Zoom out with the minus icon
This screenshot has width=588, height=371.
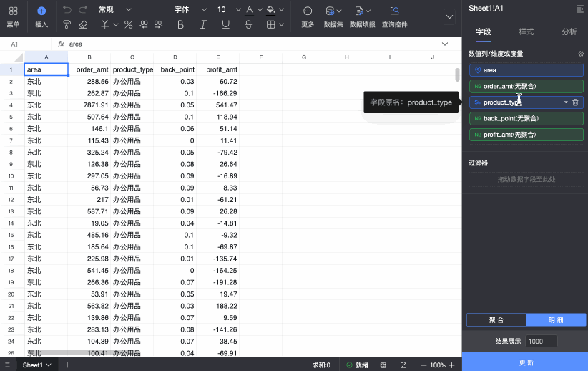[x=423, y=365]
